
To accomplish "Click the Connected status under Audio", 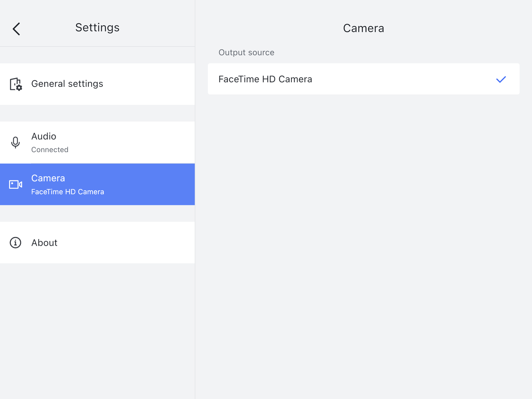I will coord(50,150).
